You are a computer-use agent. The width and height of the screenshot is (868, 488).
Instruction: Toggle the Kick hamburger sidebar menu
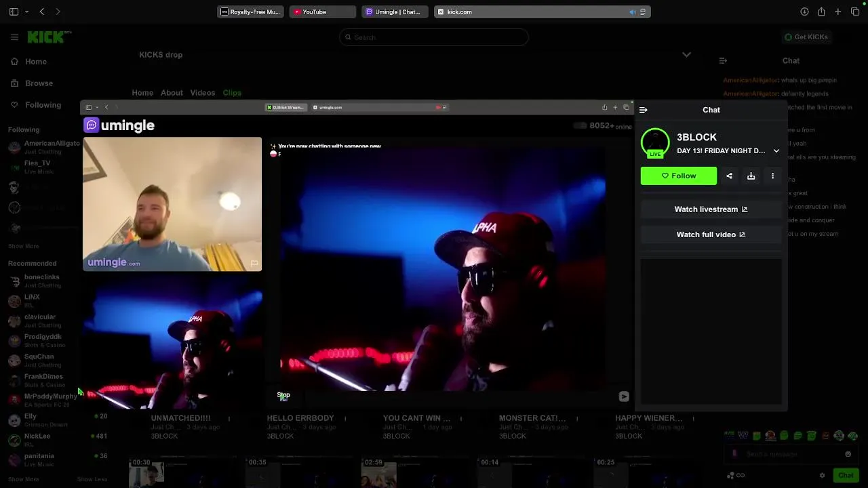tap(14, 37)
